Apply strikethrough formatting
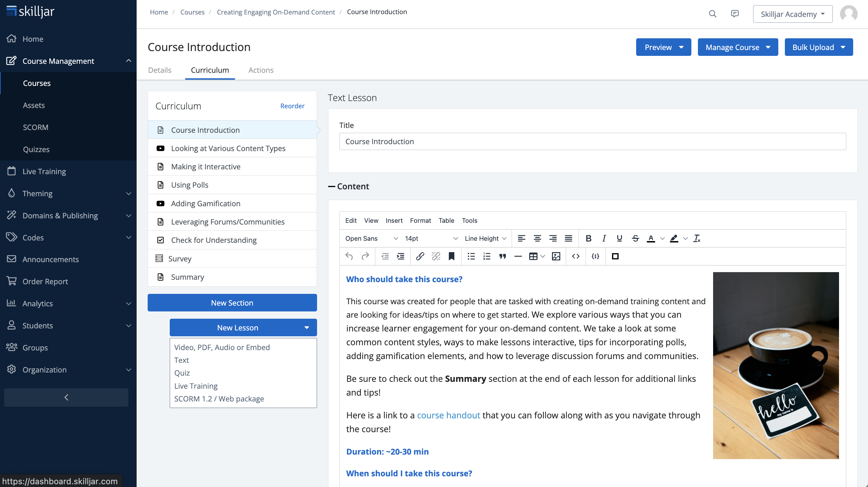 click(x=635, y=238)
